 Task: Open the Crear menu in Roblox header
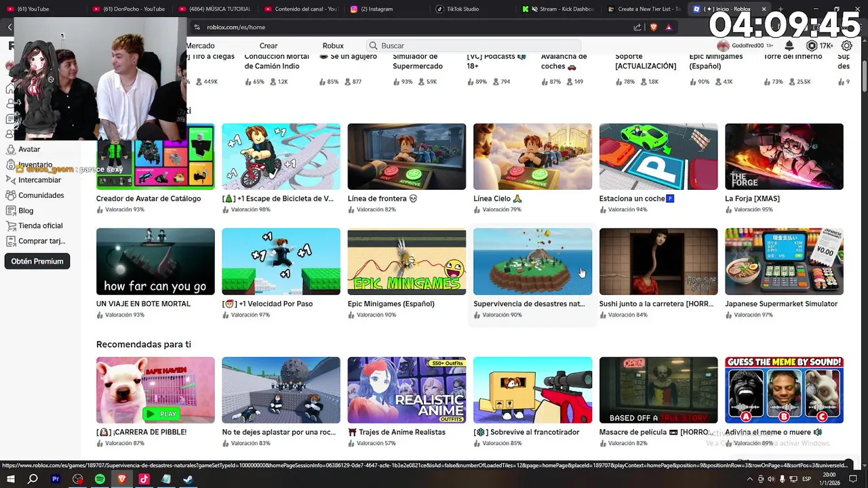tap(269, 45)
